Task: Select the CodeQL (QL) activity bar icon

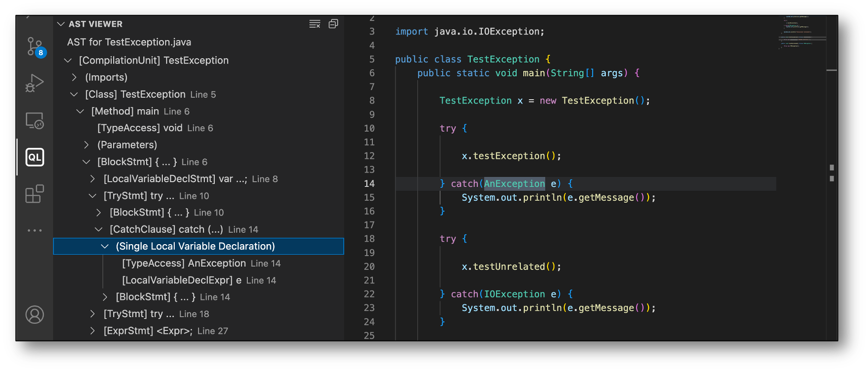Action: click(x=35, y=157)
